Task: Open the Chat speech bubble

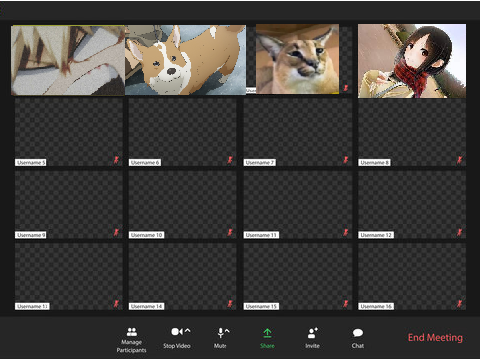Action: (x=358, y=338)
